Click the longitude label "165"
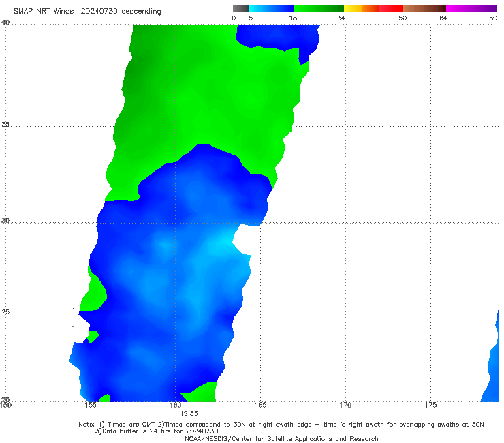Image resolution: width=504 pixels, height=443 pixels. point(261,405)
